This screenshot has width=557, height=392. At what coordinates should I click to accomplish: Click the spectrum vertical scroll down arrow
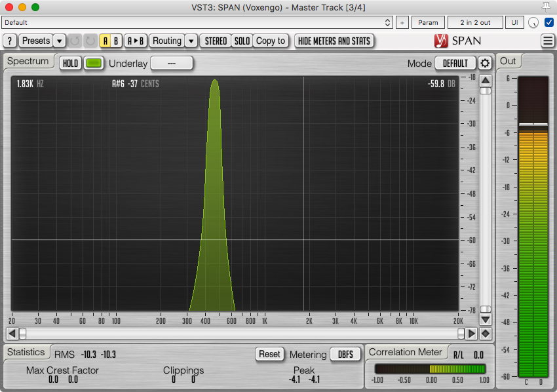(x=486, y=320)
